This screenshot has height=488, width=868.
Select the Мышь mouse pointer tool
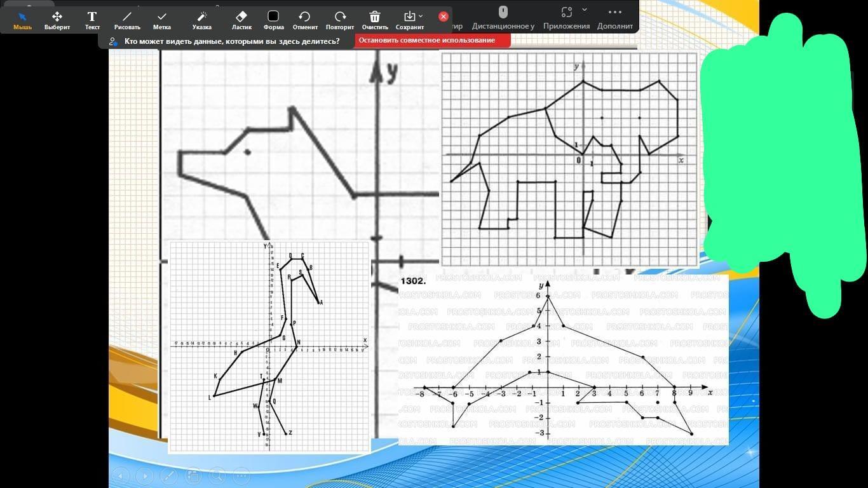[x=23, y=20]
